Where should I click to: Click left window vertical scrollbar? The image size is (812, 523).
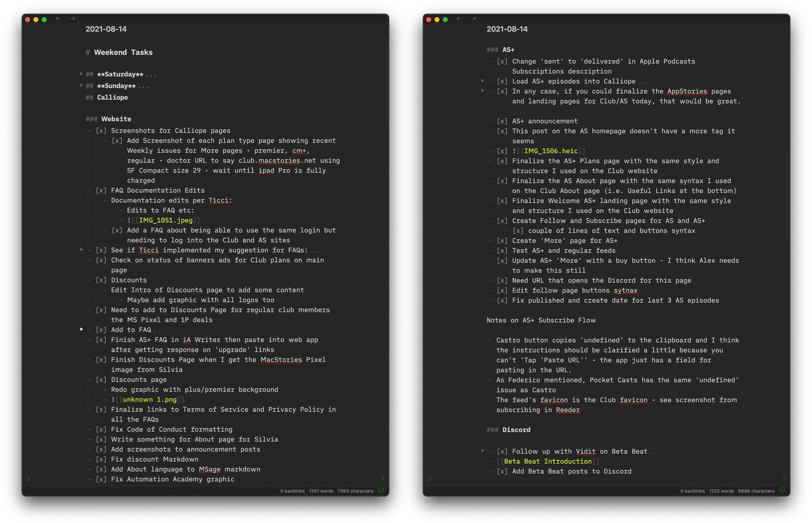387,81
